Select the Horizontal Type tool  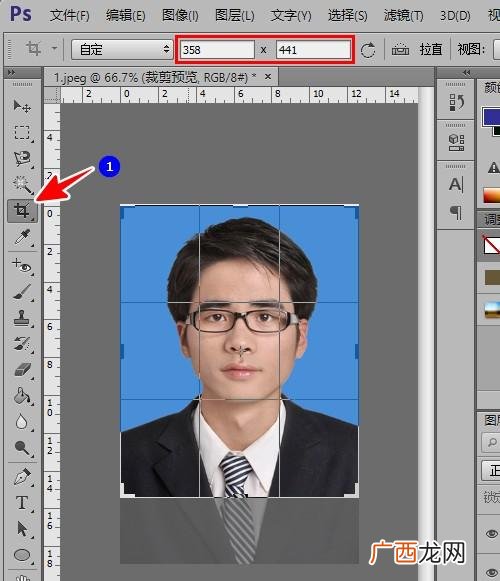pyautogui.click(x=22, y=503)
